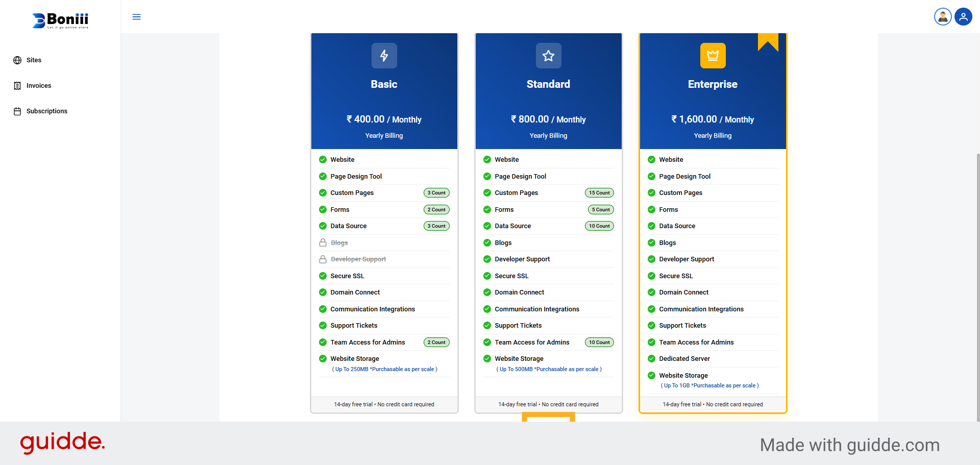Click the locked Blogs feature icon
This screenshot has height=465, width=980.
pos(323,243)
